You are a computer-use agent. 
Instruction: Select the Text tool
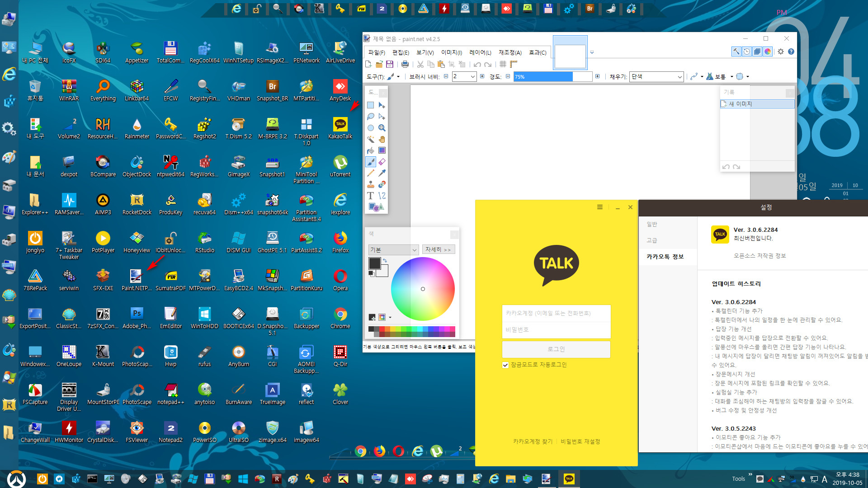tap(371, 196)
